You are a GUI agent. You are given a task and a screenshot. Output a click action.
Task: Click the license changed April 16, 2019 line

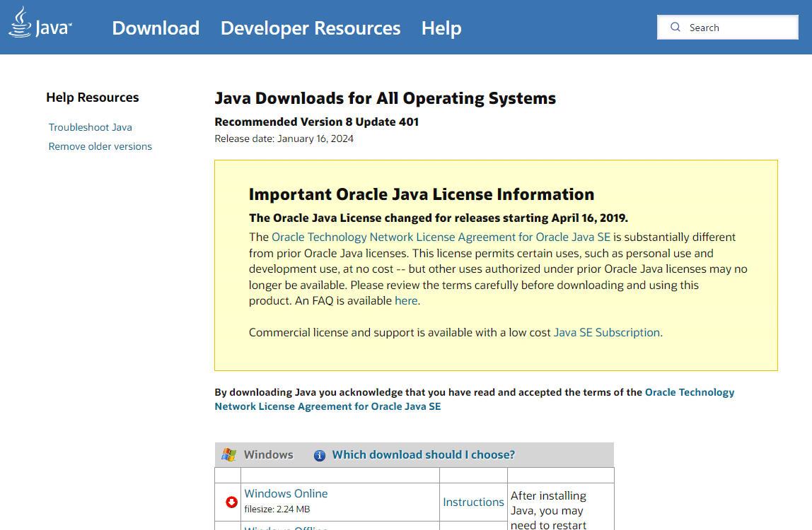[439, 218]
